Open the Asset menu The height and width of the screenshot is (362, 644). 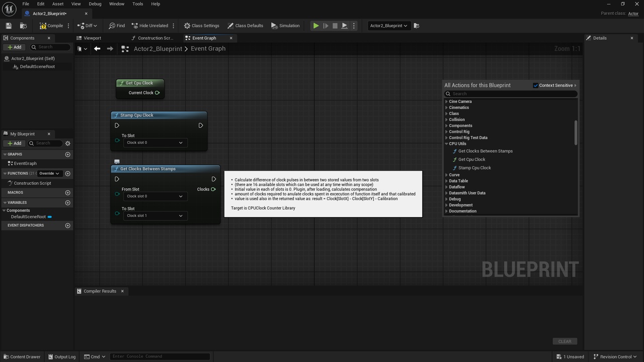tap(58, 4)
